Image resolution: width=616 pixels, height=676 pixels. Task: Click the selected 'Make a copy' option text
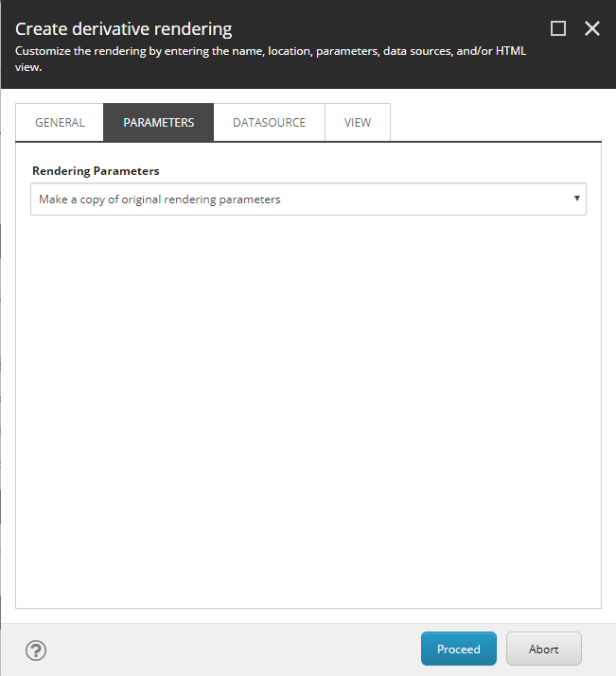click(x=160, y=199)
